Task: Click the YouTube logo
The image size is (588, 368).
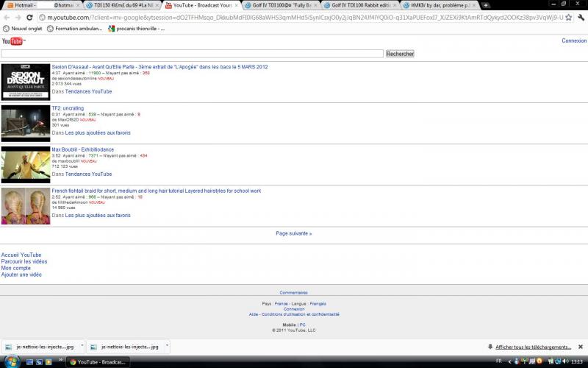Action: pyautogui.click(x=13, y=41)
